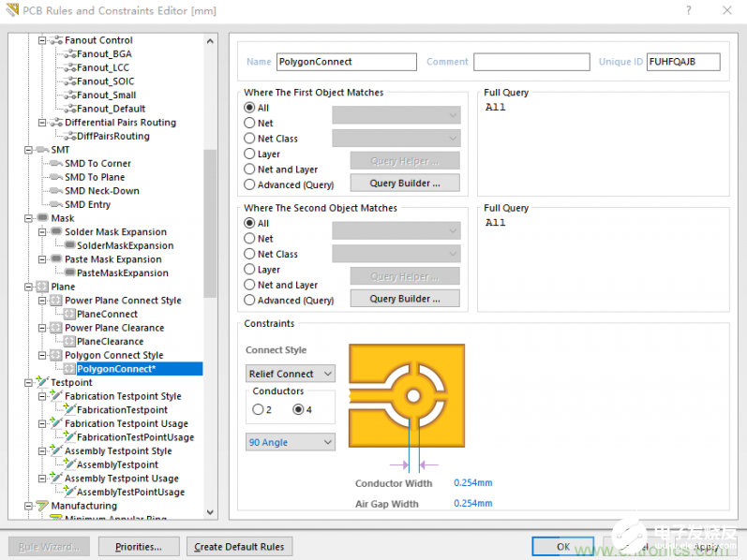Select Net Class for first object
This screenshot has width=747, height=560.
[249, 139]
